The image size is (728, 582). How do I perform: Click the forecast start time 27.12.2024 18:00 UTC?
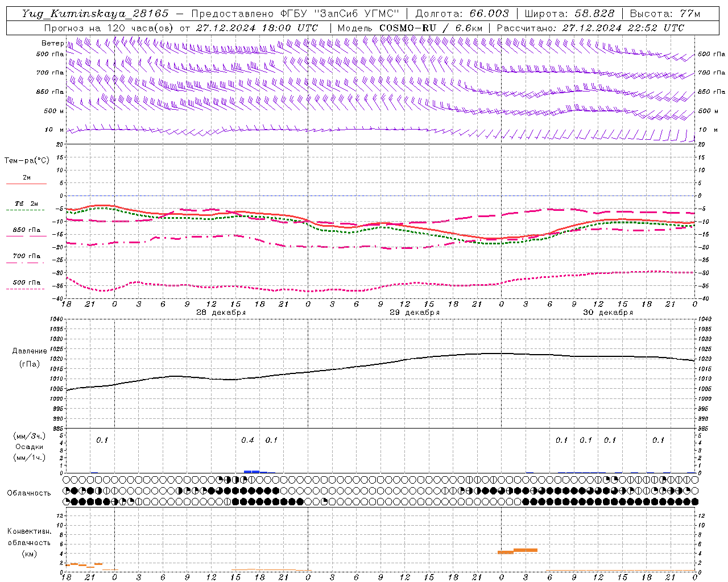point(257,28)
